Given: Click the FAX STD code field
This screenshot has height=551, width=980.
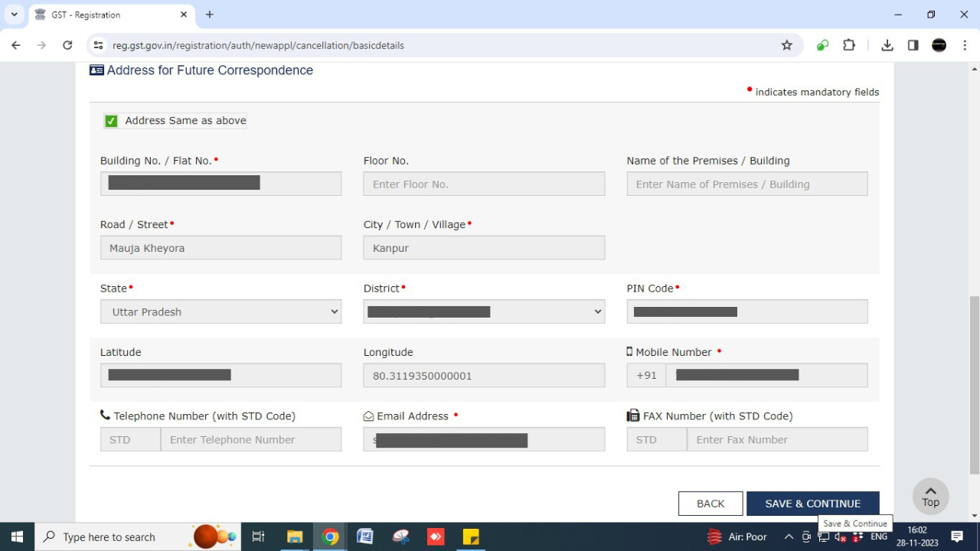Looking at the screenshot, I should point(657,439).
